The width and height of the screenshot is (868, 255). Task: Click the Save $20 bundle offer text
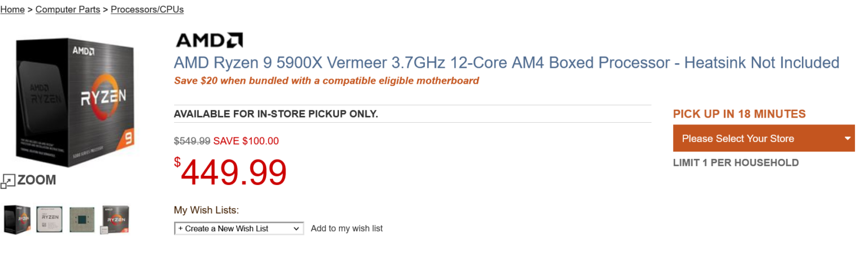coord(326,80)
